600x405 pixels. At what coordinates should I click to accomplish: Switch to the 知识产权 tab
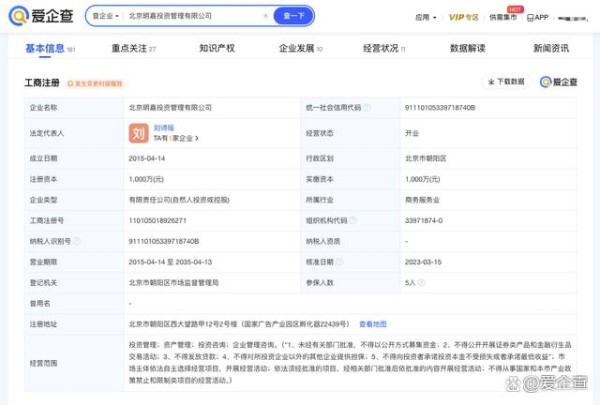tap(217, 48)
